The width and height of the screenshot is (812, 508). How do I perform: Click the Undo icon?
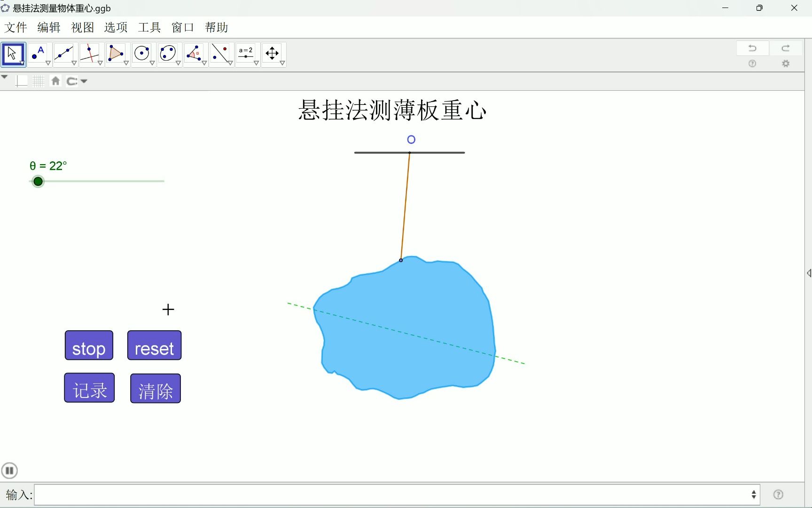click(x=752, y=48)
